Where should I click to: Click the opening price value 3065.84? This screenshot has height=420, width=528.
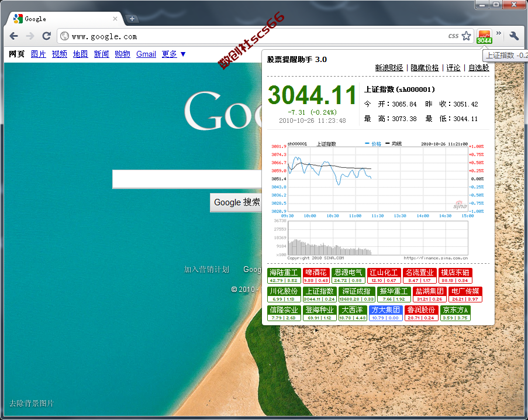[x=404, y=104]
